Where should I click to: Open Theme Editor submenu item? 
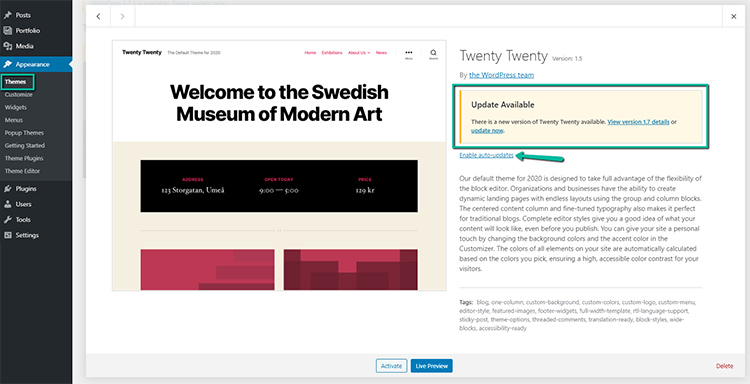[x=22, y=171]
